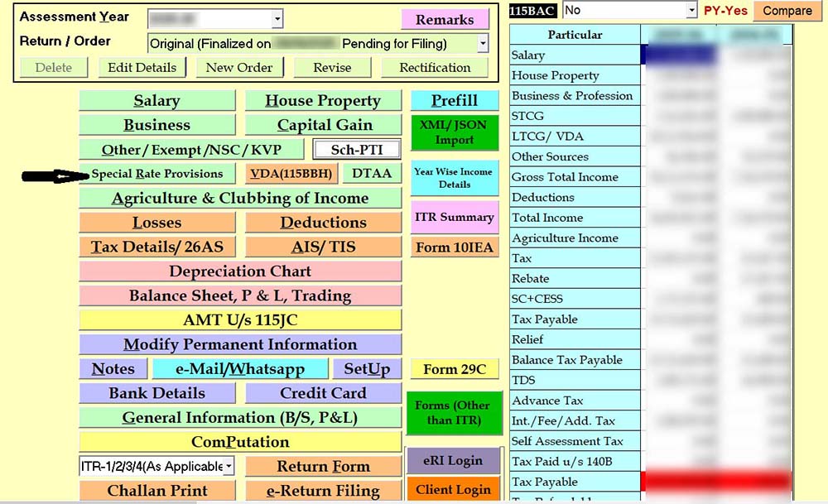This screenshot has width=828, height=504.
Task: Open ITR form type dropdown
Action: pyautogui.click(x=228, y=466)
